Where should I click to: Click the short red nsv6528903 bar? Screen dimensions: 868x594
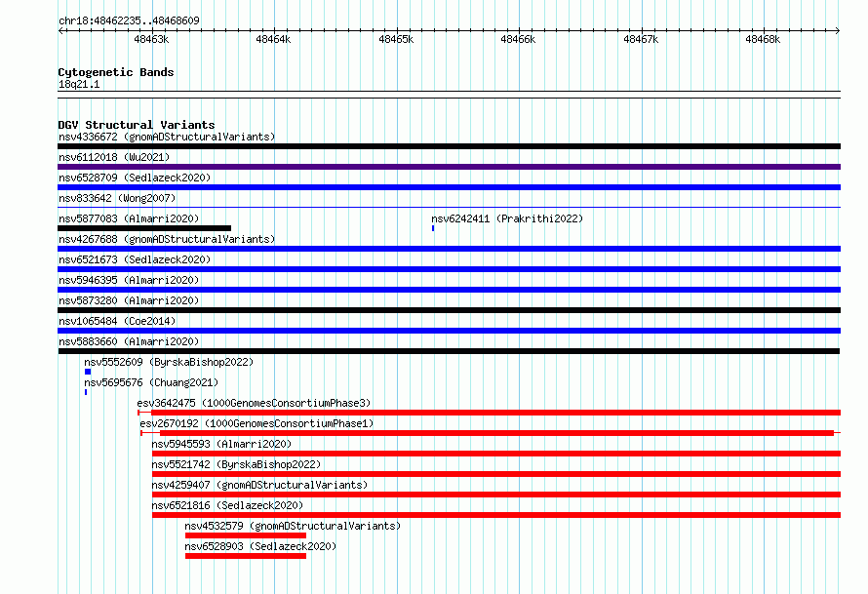pyautogui.click(x=246, y=556)
